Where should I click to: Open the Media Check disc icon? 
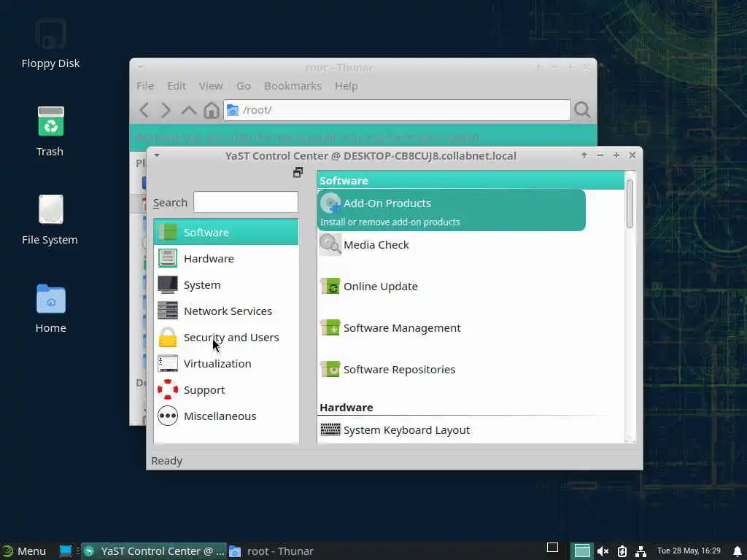(330, 245)
